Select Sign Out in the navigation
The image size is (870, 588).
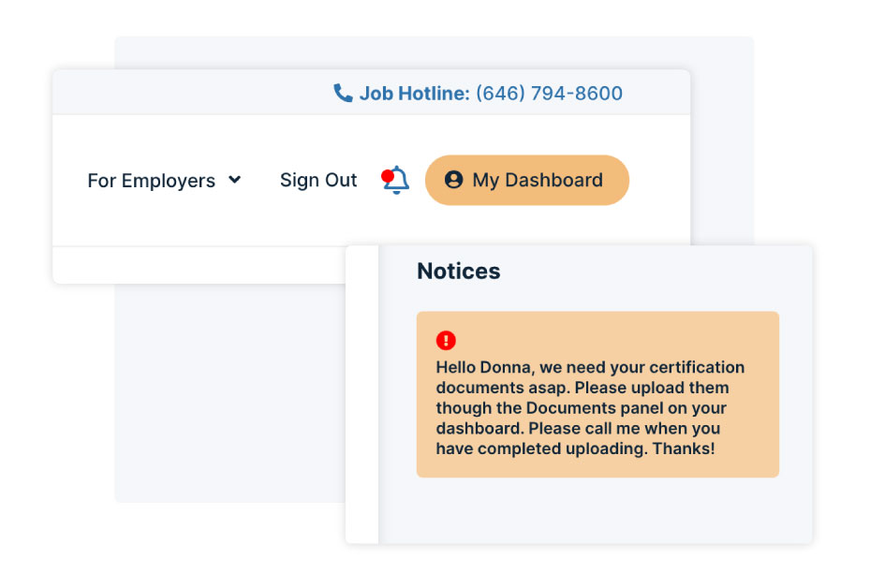click(317, 181)
